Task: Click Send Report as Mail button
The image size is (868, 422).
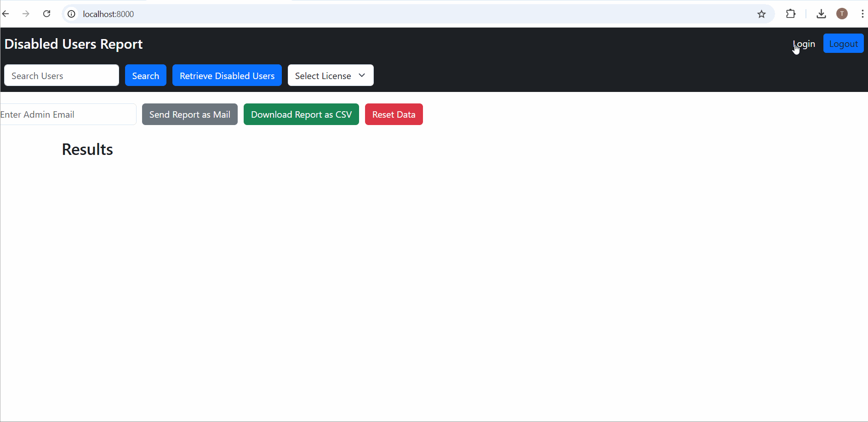Action: pyautogui.click(x=190, y=114)
